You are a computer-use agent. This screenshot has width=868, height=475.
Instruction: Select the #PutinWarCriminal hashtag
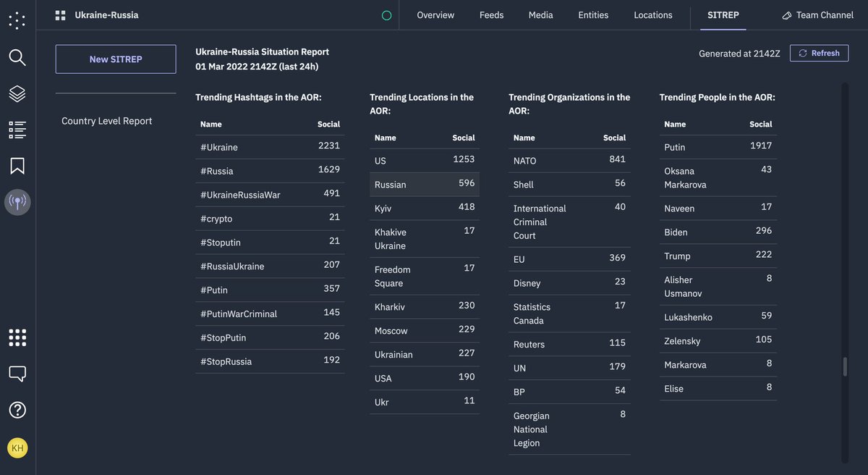270,314
